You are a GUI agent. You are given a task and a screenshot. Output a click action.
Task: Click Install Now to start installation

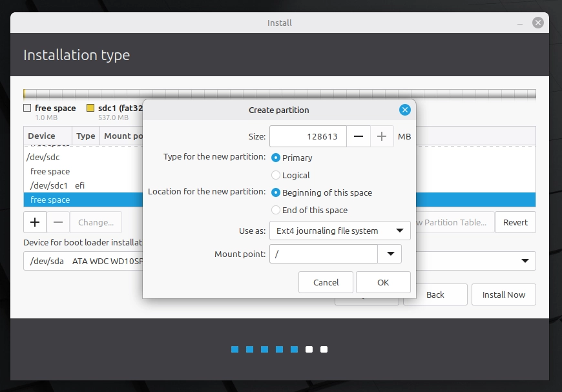[x=503, y=294]
